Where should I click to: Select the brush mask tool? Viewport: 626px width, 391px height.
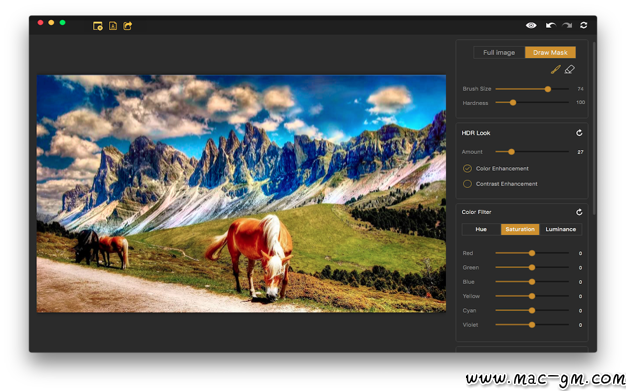coord(555,69)
